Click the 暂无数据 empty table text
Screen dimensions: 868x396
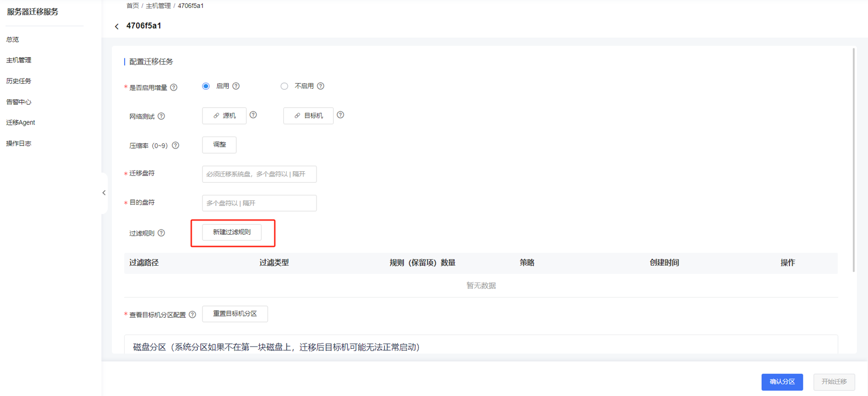[481, 286]
